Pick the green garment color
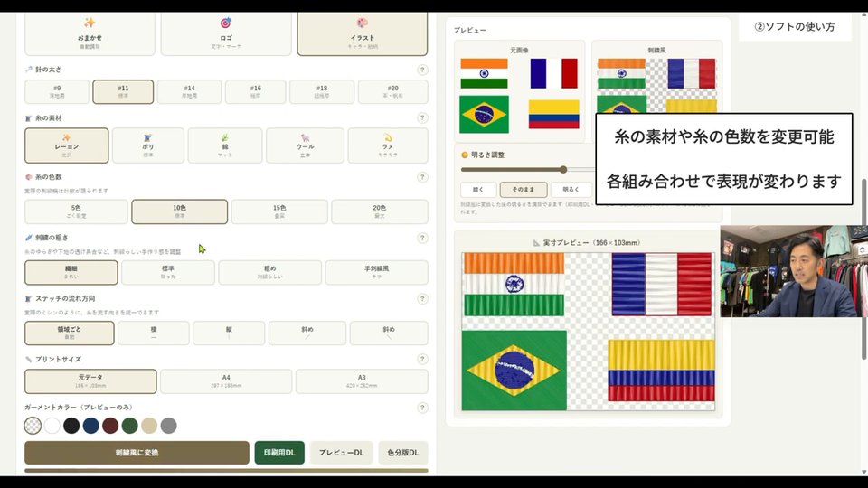 (x=129, y=426)
